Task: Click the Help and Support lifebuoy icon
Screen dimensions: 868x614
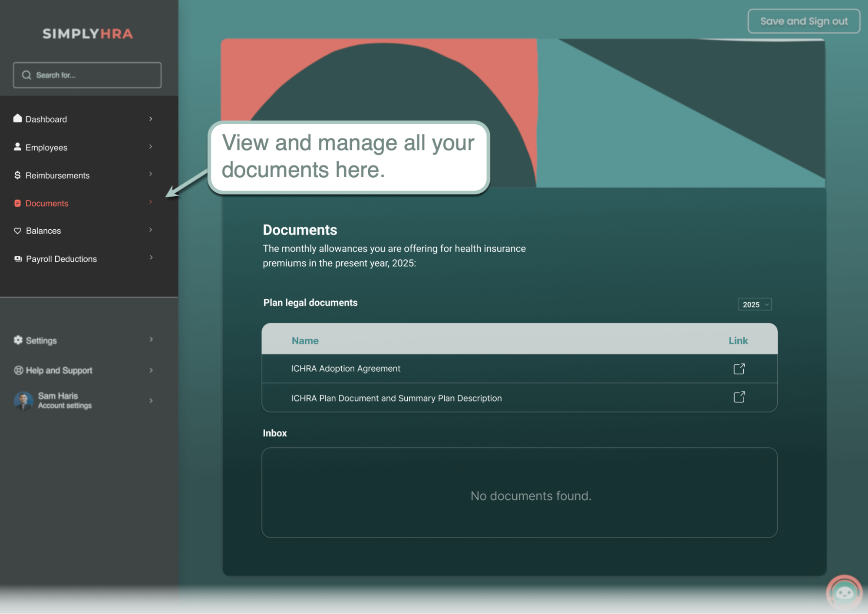Action: (x=18, y=370)
